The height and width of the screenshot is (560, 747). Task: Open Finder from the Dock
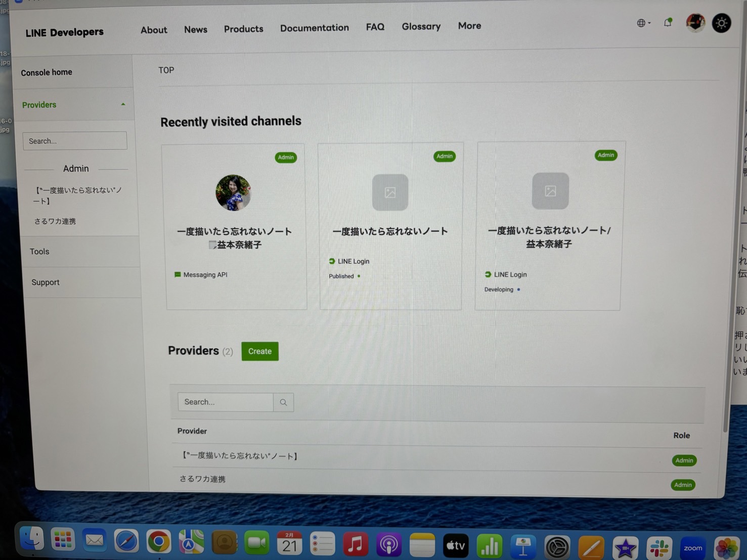31,539
